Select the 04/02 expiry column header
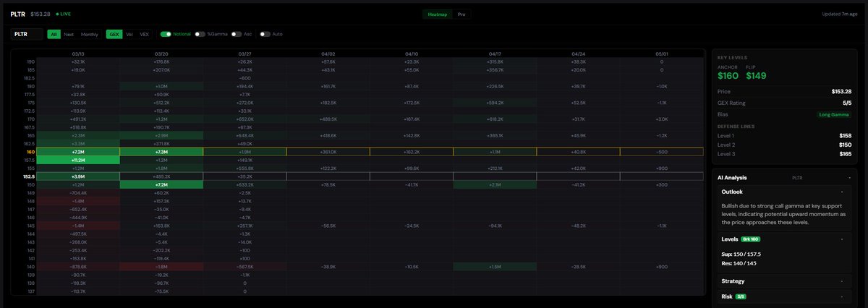The image size is (868, 308). pos(328,54)
